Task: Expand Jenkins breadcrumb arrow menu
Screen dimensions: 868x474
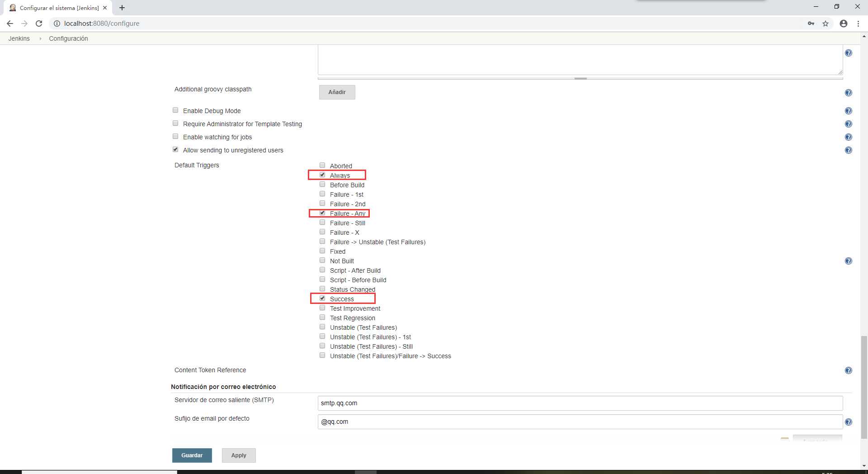Action: pyautogui.click(x=40, y=38)
